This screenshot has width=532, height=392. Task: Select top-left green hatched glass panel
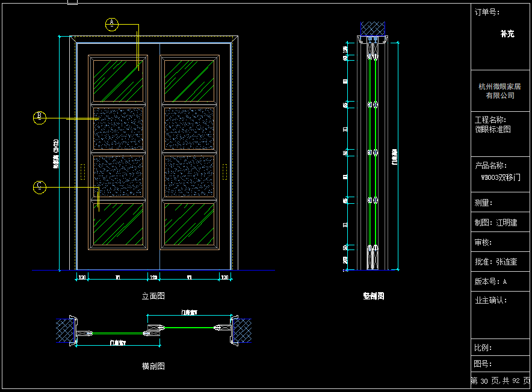[x=118, y=80]
